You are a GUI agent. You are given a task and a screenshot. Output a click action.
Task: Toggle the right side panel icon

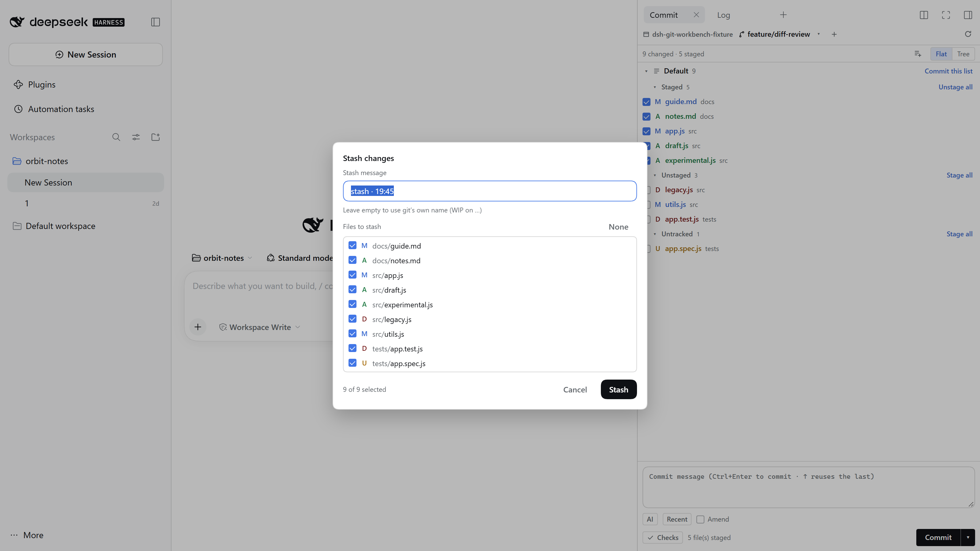coord(968,15)
